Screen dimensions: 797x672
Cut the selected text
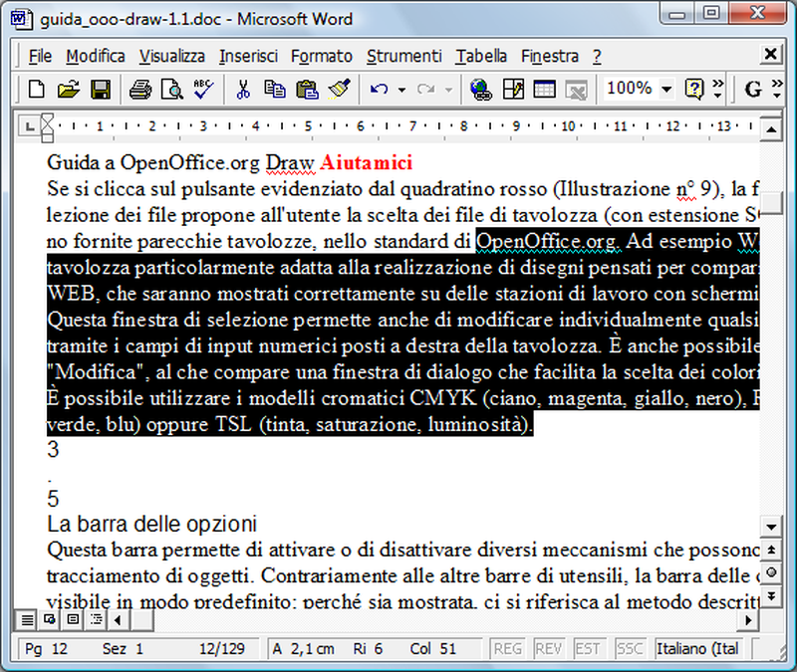[x=243, y=90]
